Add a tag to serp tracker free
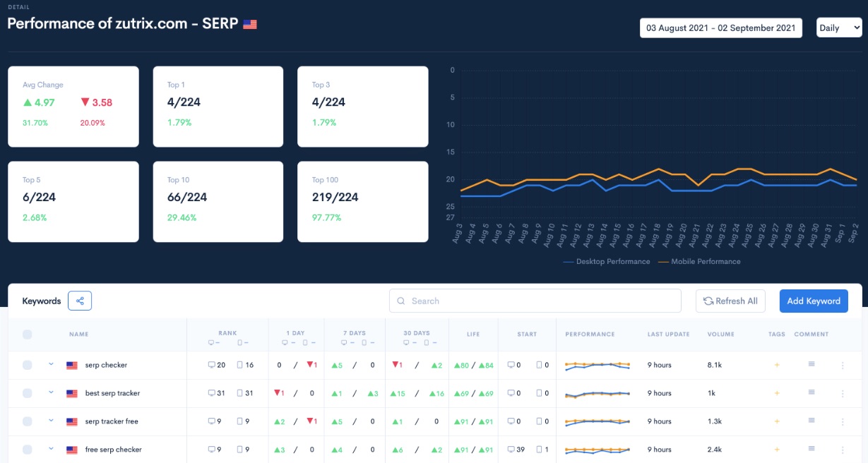 tap(777, 421)
